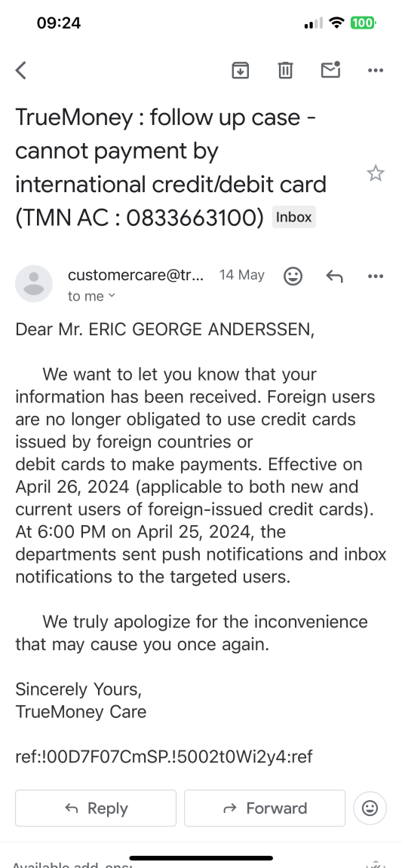Screen dimensions: 402x868
Task: Open the sender's avatar profile picture
Action: click(34, 283)
